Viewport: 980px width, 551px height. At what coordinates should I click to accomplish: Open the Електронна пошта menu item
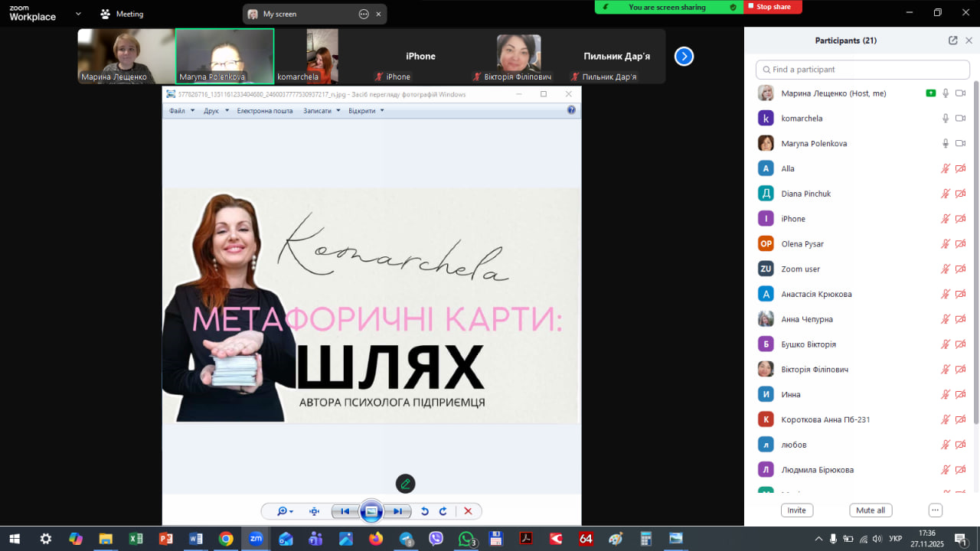pyautogui.click(x=264, y=111)
